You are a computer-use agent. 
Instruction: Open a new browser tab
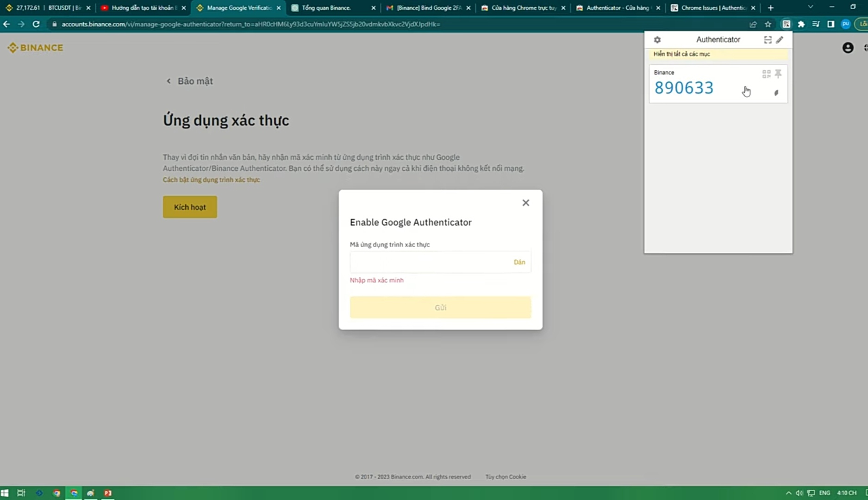pyautogui.click(x=770, y=8)
